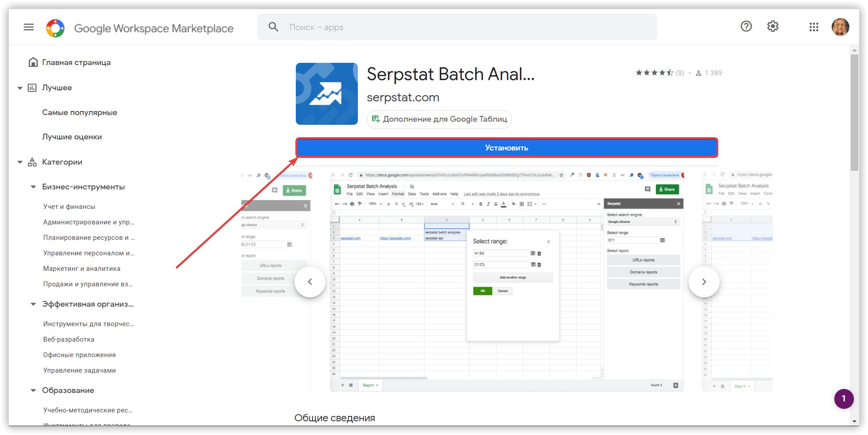Image resolution: width=868 pixels, height=435 pixels.
Task: Click the purple notification badge with 1
Action: click(844, 399)
